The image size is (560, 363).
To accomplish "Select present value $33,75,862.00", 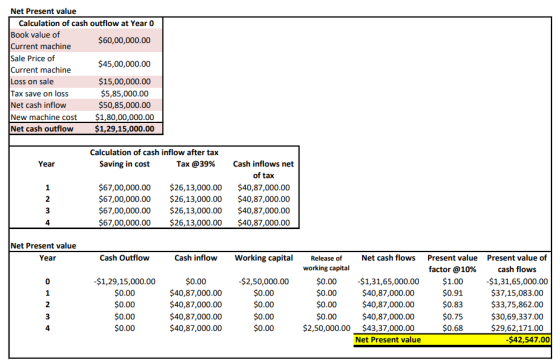I will [517, 304].
